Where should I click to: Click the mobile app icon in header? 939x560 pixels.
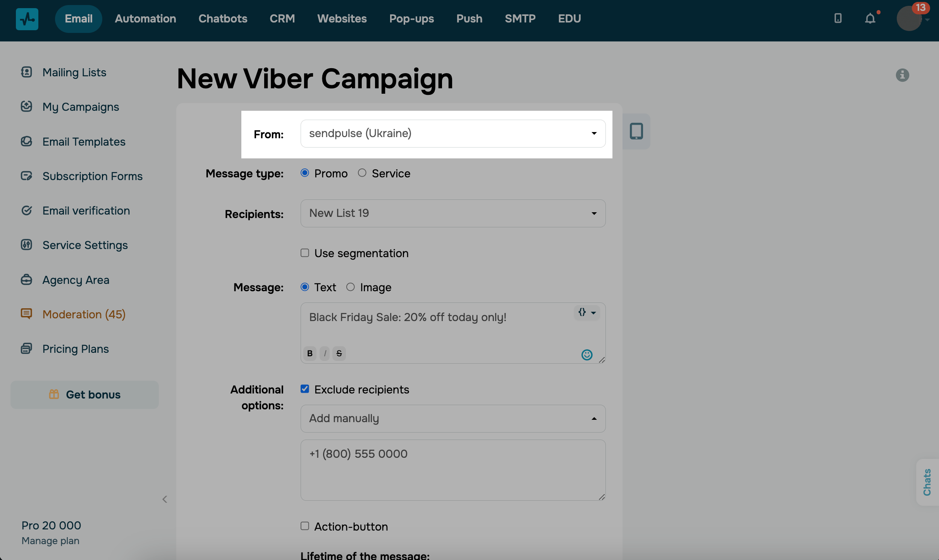[838, 18]
